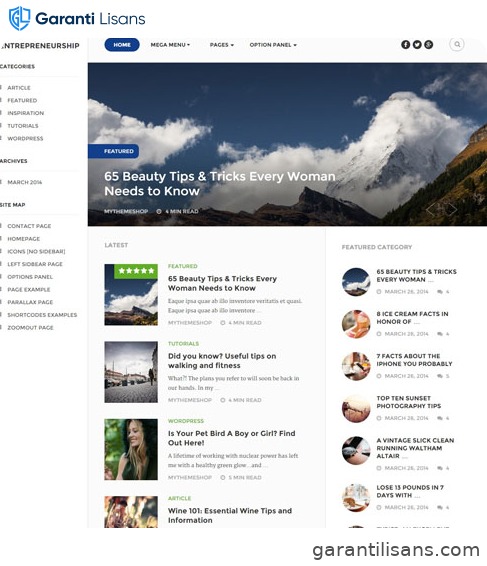Open Icons [No Sidebar] page link
The width and height of the screenshot is (487, 566).
tap(36, 251)
